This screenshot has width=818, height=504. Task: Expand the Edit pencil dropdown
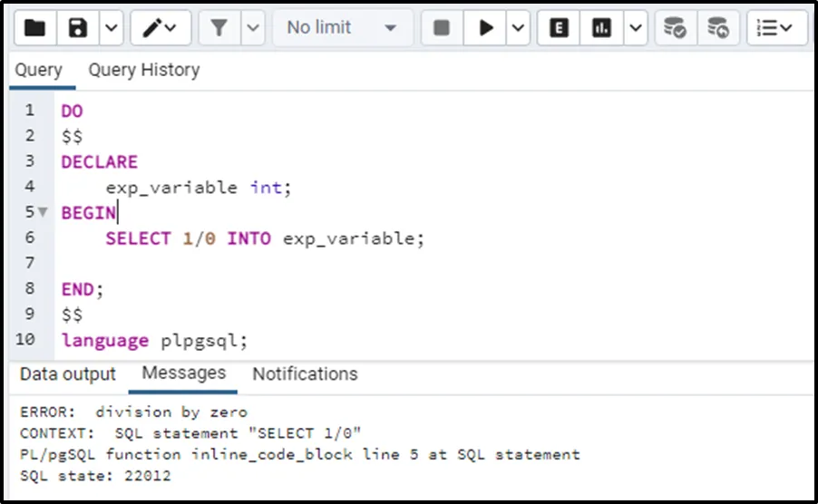161,28
